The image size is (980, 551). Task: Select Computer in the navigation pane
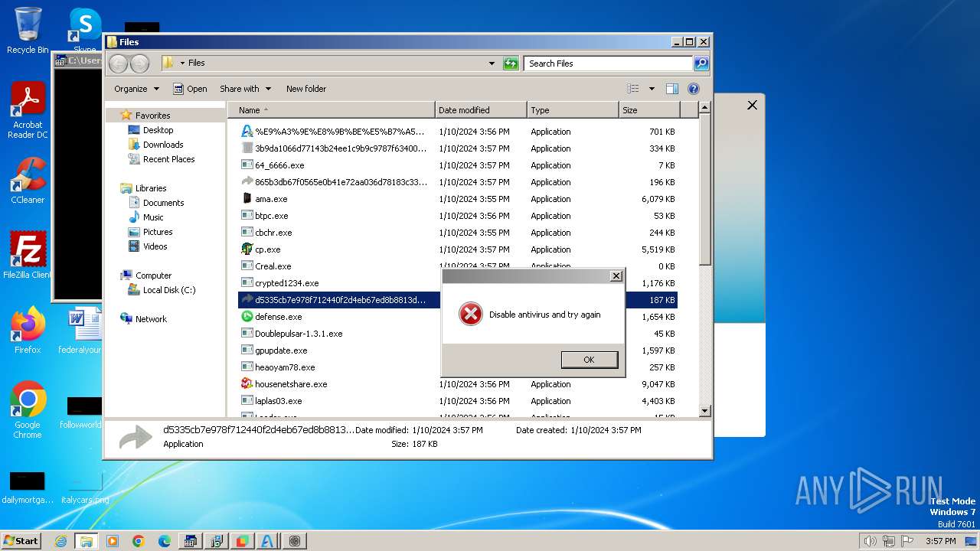point(153,275)
